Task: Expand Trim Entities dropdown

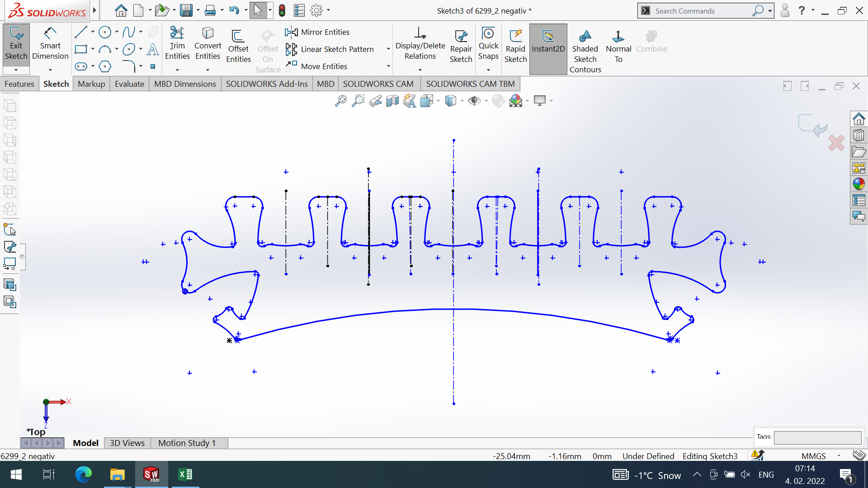Action: pyautogui.click(x=177, y=70)
